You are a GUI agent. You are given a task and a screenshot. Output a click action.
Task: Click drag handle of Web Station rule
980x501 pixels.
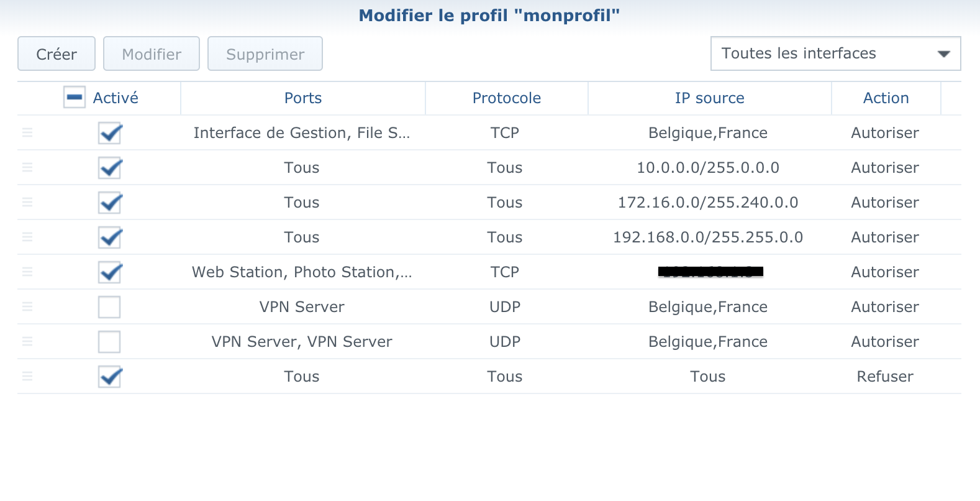click(27, 272)
